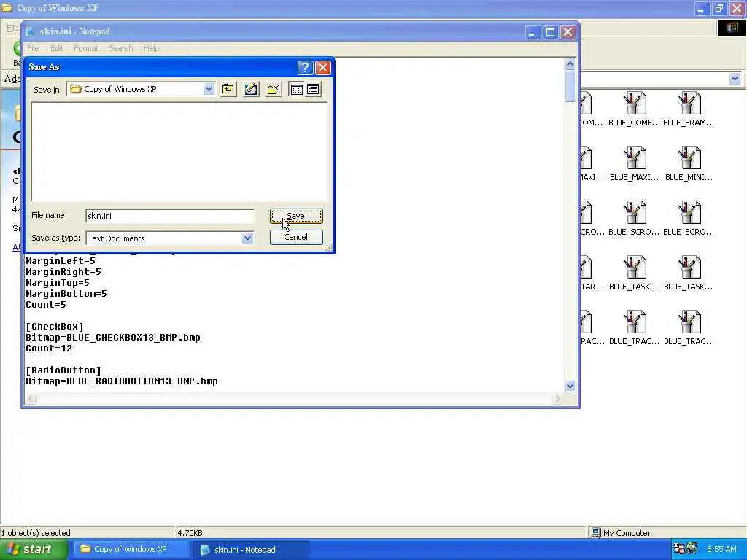Click the Windows Start button
This screenshot has width=747, height=560.
pyautogui.click(x=34, y=550)
